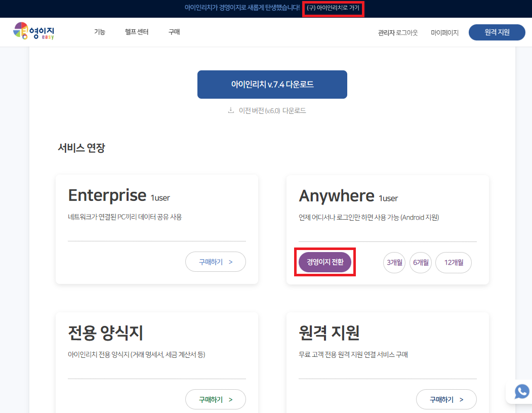
Task: Click the Anywhere card title
Action: click(337, 195)
